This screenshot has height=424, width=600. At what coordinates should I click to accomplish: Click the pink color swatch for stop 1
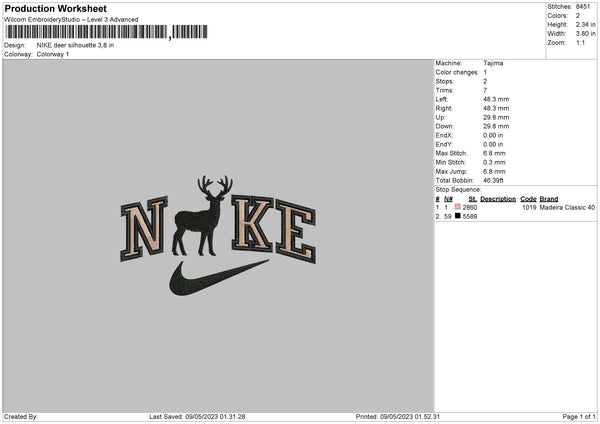(x=458, y=207)
